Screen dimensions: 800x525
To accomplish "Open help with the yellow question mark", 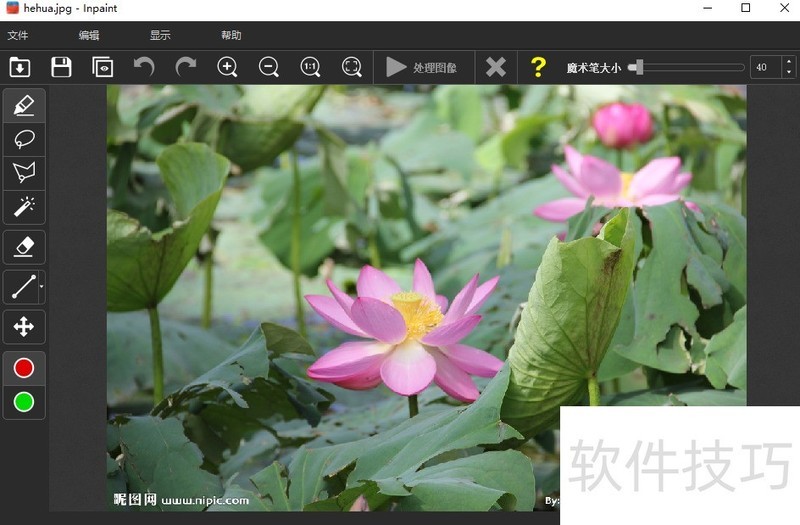I will coord(538,67).
